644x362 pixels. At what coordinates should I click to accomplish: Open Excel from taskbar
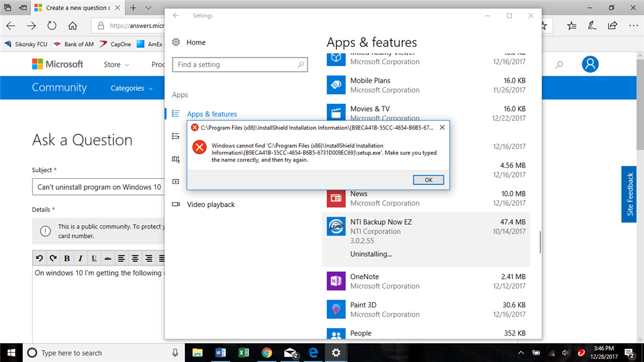(x=243, y=353)
